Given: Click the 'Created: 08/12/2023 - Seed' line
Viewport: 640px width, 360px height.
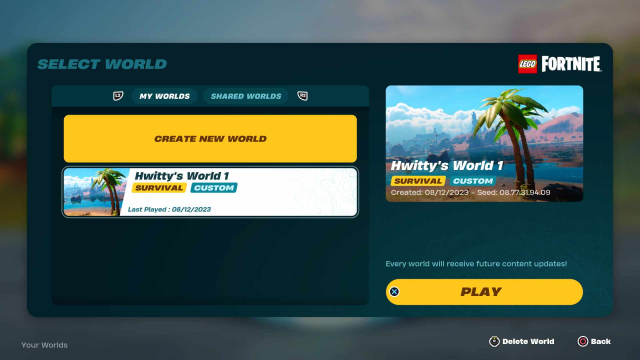Looking at the screenshot, I should (470, 192).
